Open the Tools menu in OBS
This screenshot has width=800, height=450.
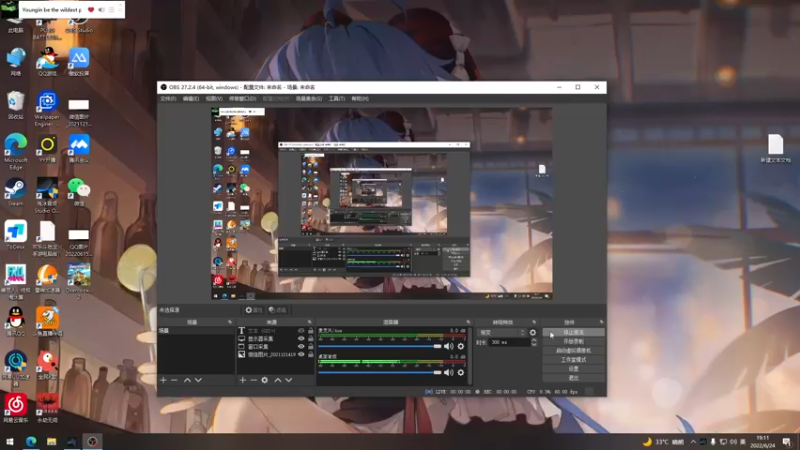click(x=337, y=98)
